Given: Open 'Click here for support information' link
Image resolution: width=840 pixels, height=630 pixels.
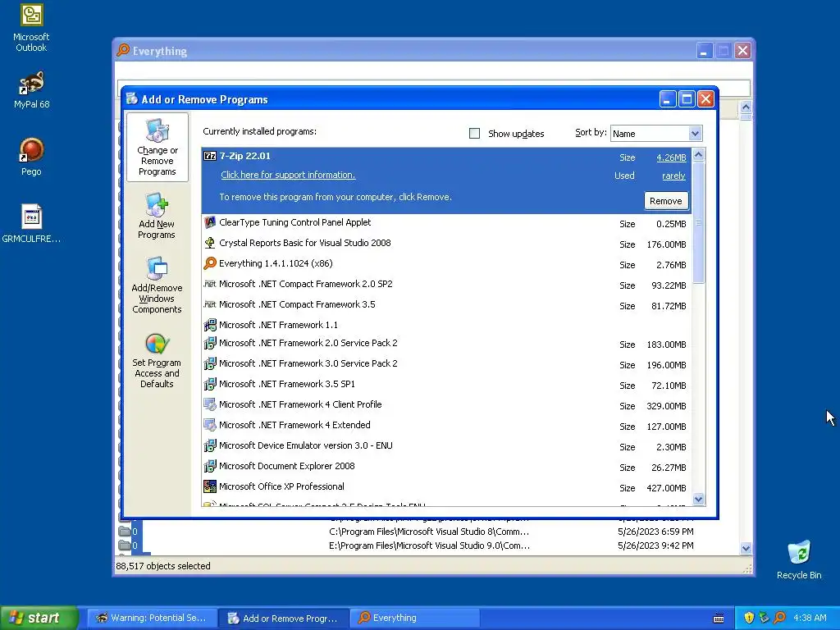Looking at the screenshot, I should pos(288,175).
